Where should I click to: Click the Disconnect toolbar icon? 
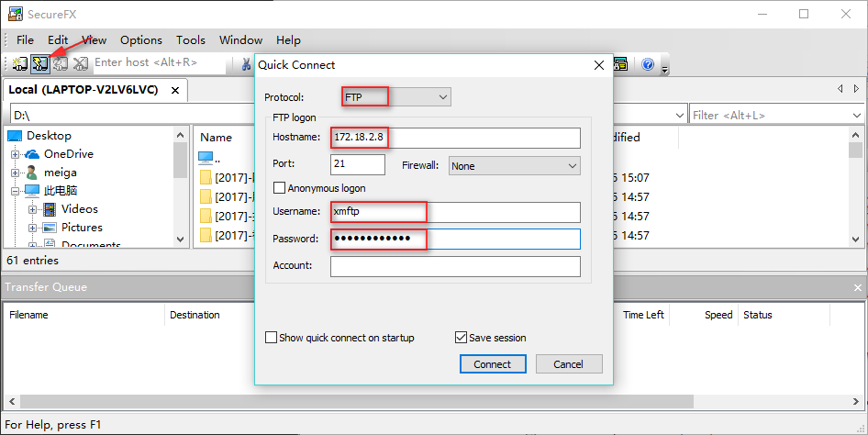[x=80, y=63]
